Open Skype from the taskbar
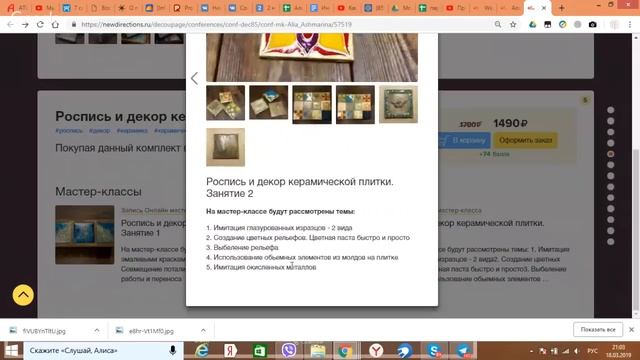Viewport: 640px width, 360px height. [x=434, y=351]
